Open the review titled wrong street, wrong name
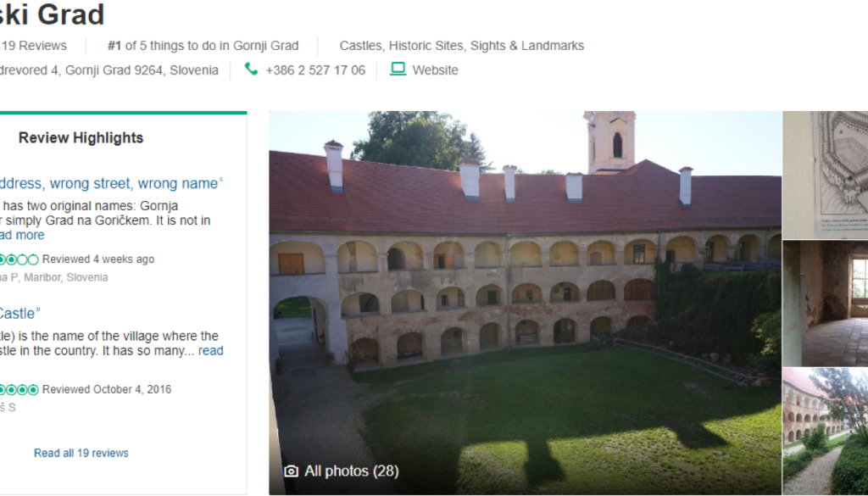Viewport: 868px width, 496px height. tap(109, 183)
